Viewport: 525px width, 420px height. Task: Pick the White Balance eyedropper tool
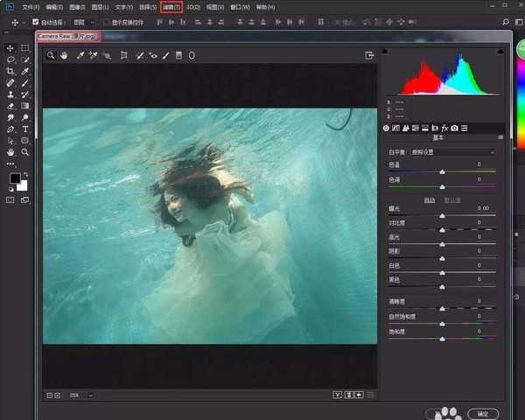pyautogui.click(x=80, y=55)
